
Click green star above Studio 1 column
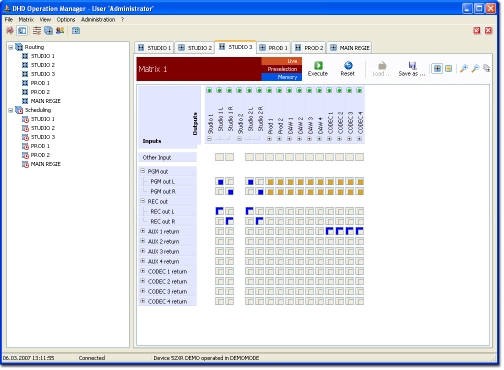[x=210, y=90]
